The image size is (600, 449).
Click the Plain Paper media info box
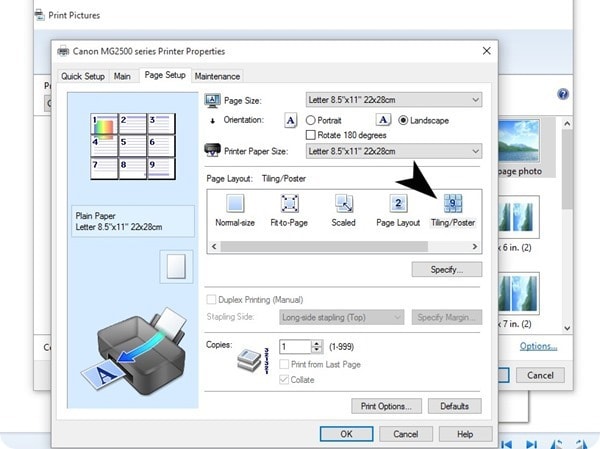[x=133, y=221]
